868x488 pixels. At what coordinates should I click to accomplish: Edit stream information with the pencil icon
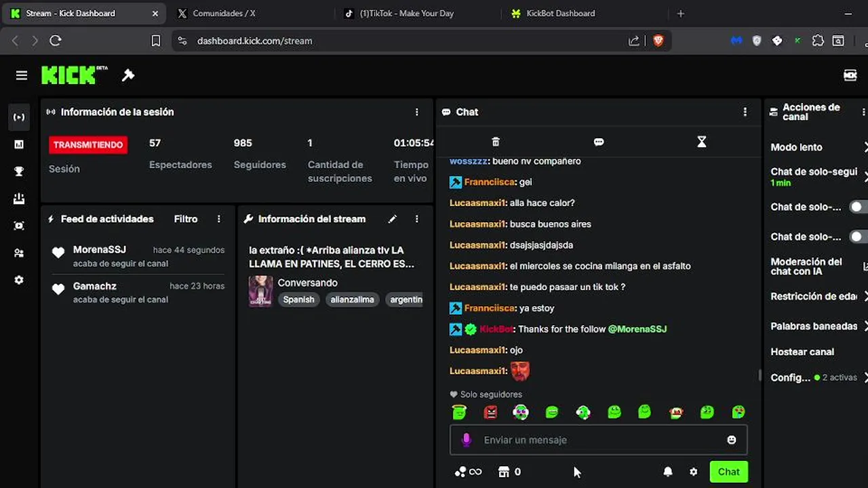(392, 219)
